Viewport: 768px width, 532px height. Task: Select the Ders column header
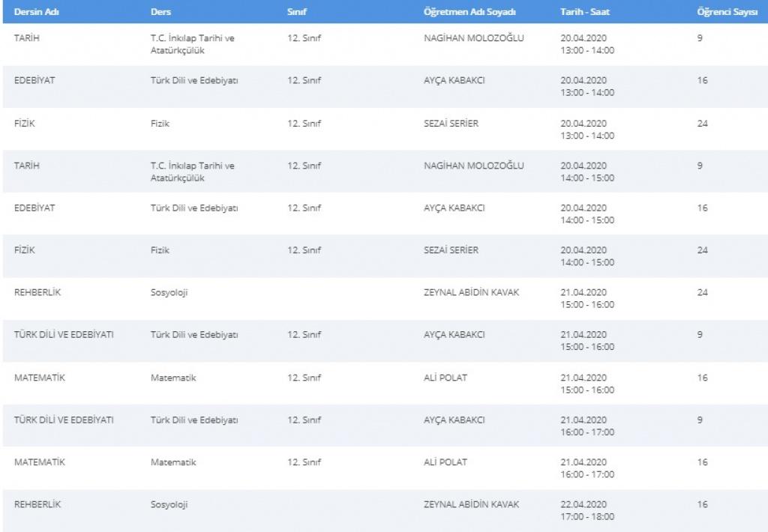point(160,12)
